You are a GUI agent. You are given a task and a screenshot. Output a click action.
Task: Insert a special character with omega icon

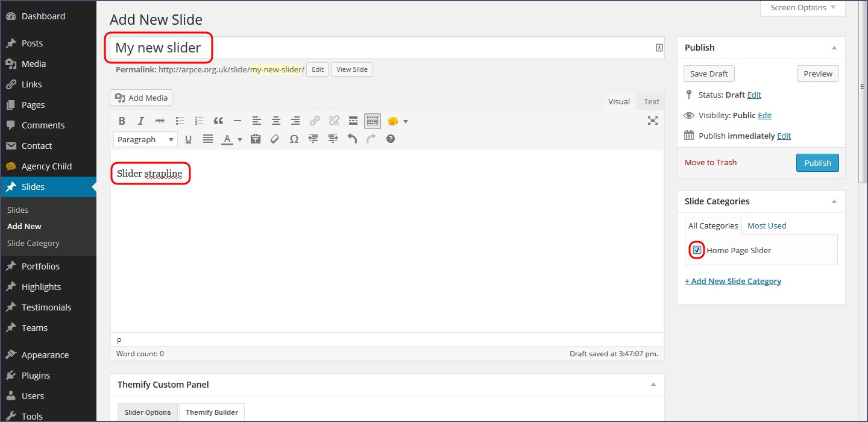294,139
